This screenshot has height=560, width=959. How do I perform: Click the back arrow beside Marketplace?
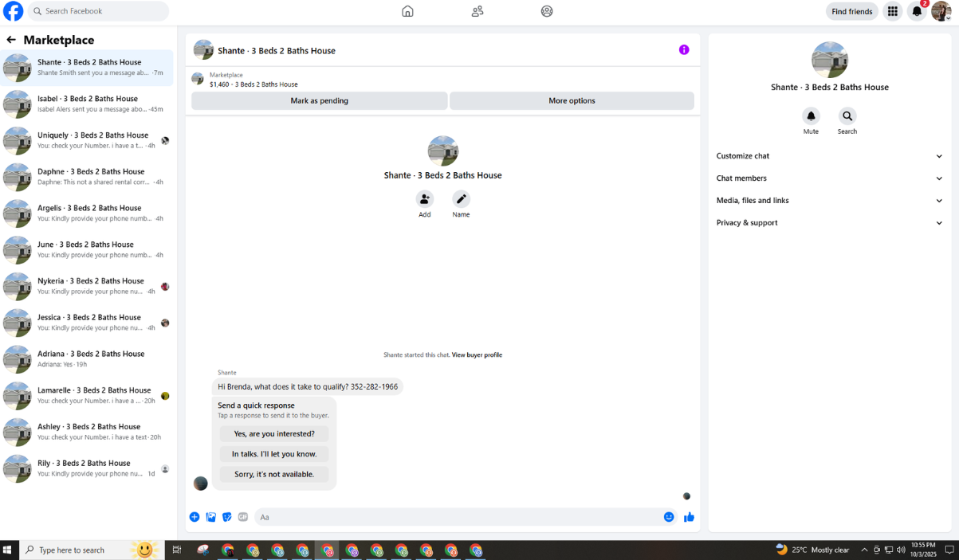tap(11, 40)
